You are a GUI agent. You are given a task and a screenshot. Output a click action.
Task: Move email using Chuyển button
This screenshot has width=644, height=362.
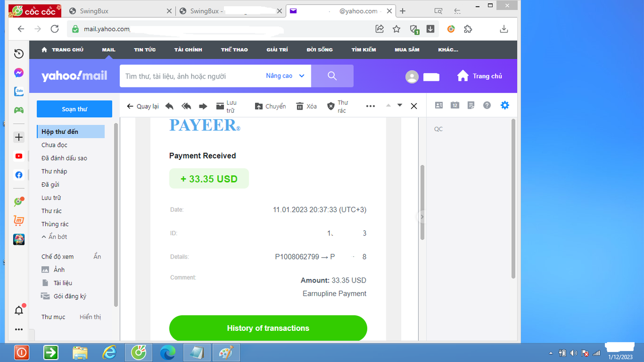coord(270,106)
